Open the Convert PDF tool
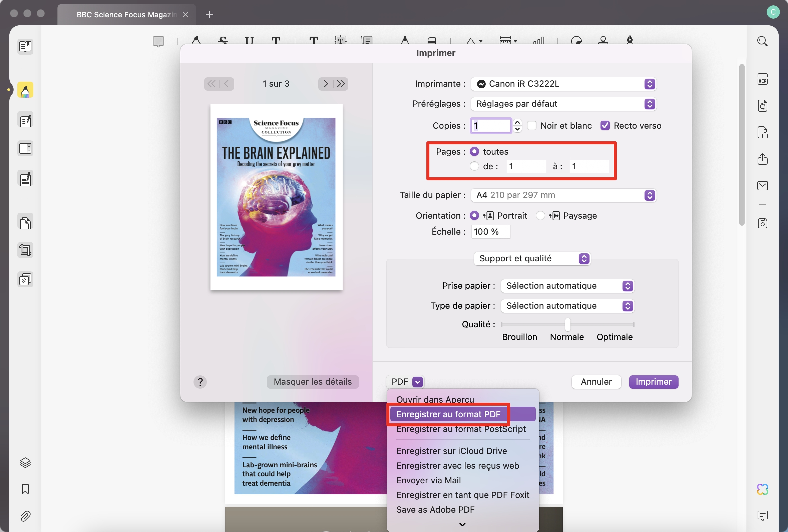Viewport: 788px width, 532px height. click(763, 106)
